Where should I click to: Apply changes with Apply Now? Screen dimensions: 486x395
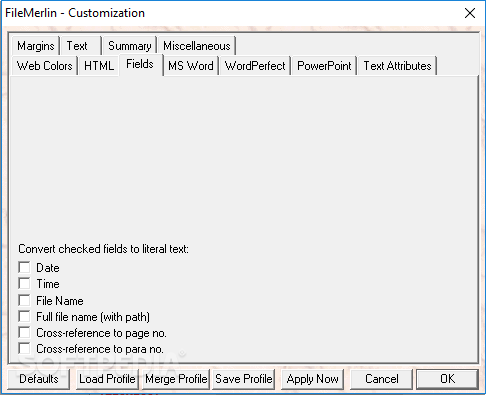(312, 379)
